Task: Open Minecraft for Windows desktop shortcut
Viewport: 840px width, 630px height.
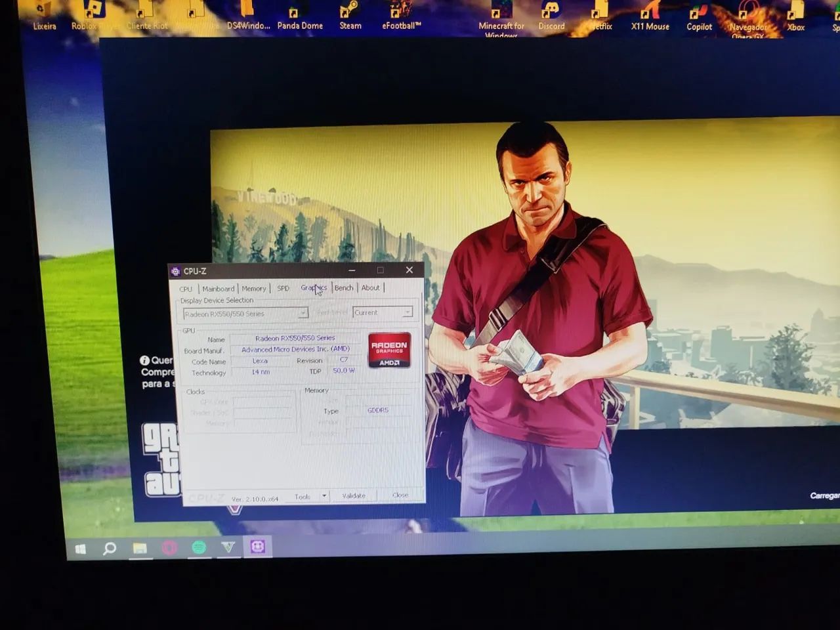Action: 501,18
